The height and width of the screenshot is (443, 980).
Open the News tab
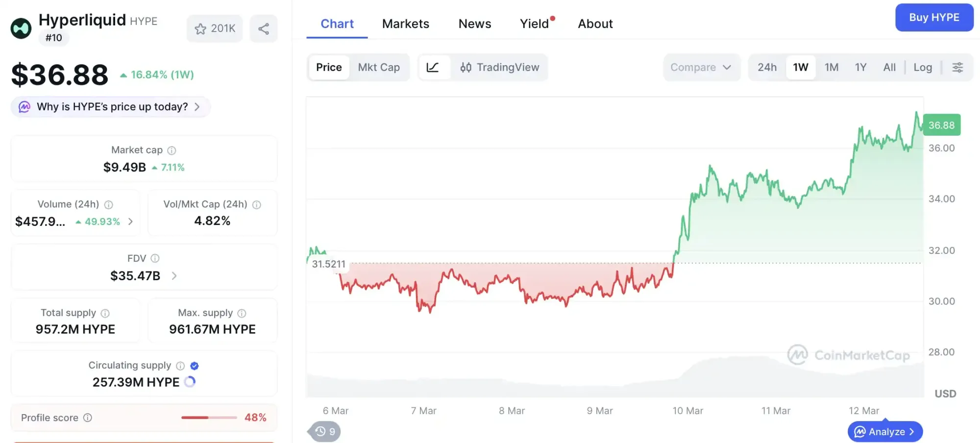pos(474,24)
